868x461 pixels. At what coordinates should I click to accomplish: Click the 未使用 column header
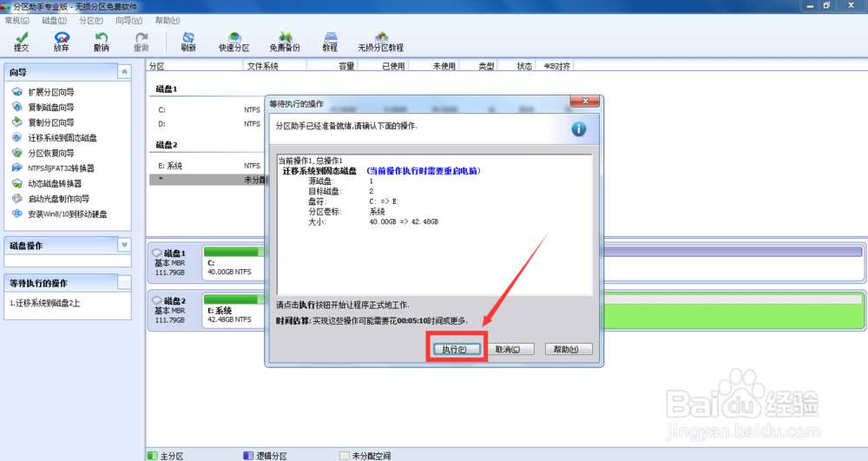coord(434,66)
